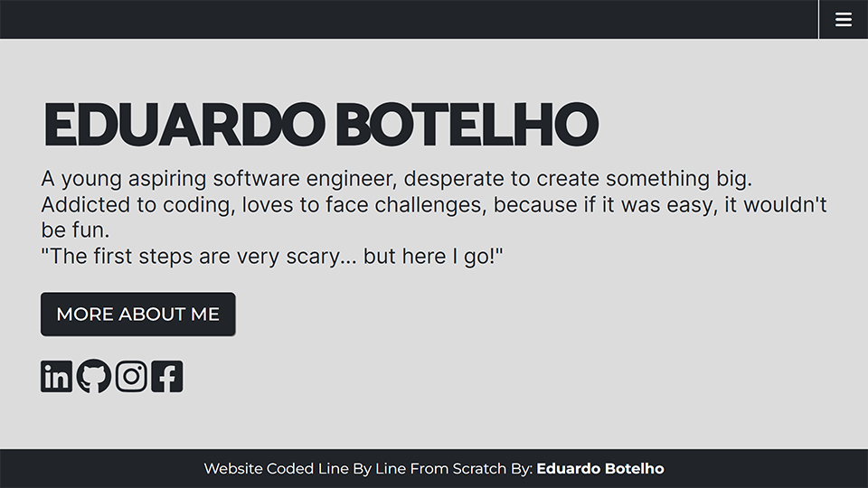The height and width of the screenshot is (488, 868).
Task: Click the words "be fun." in the bio
Action: [75, 230]
